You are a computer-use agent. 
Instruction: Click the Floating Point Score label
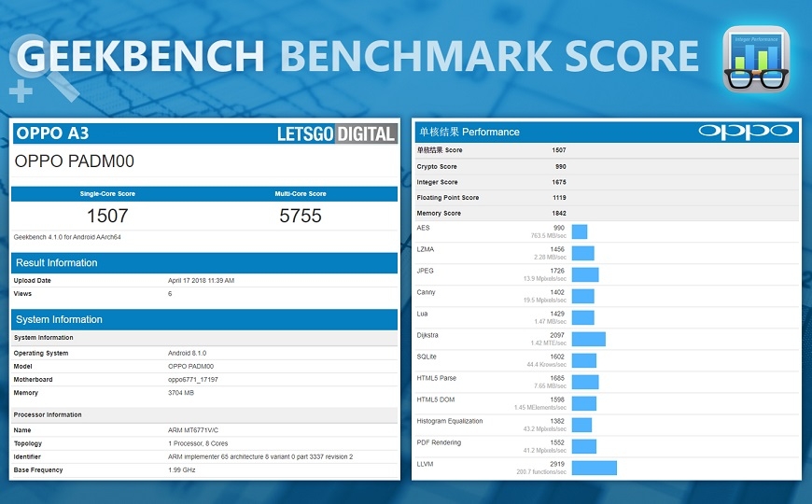coord(447,198)
